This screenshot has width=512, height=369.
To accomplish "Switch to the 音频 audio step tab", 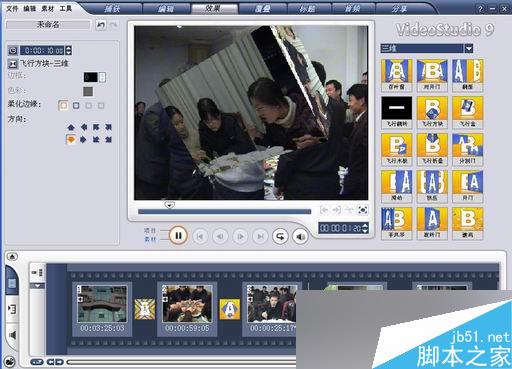I will (353, 9).
